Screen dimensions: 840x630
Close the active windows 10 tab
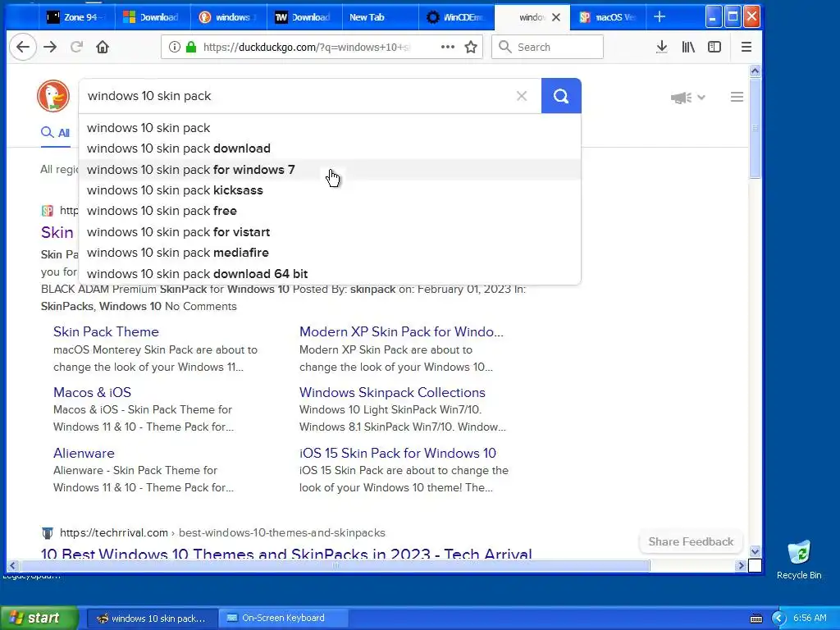coord(556,17)
